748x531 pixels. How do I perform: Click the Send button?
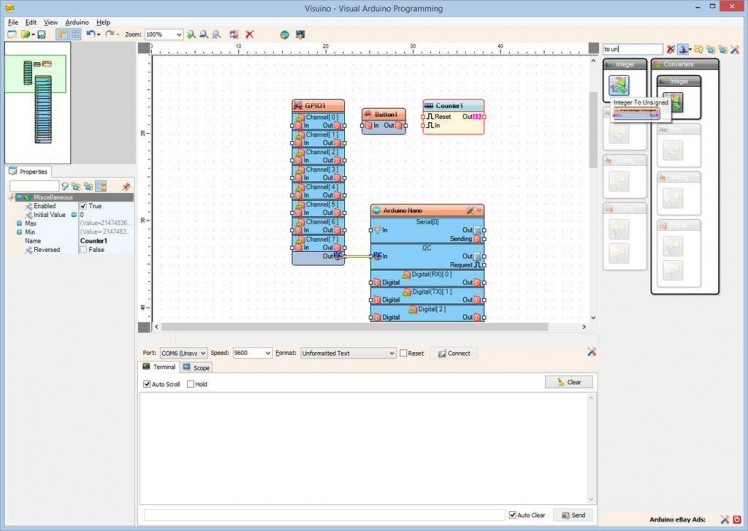(573, 515)
